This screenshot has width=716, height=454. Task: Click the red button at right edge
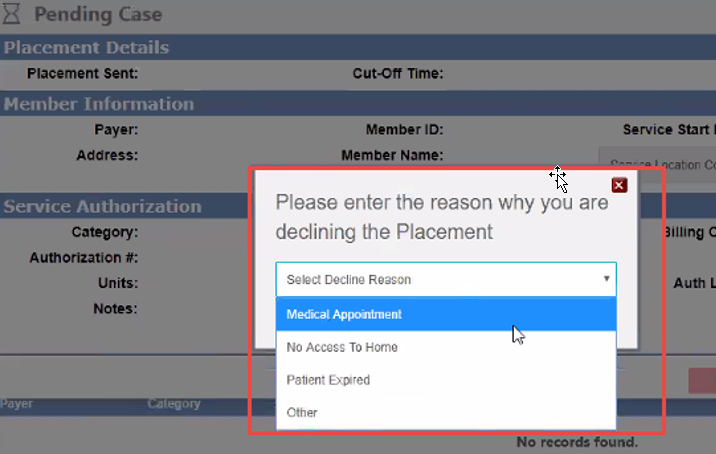coord(703,380)
